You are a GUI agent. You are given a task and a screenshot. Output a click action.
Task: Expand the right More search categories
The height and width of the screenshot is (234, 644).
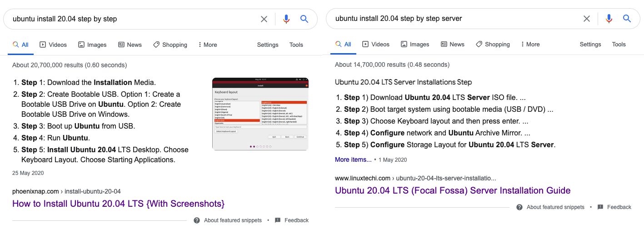(530, 45)
